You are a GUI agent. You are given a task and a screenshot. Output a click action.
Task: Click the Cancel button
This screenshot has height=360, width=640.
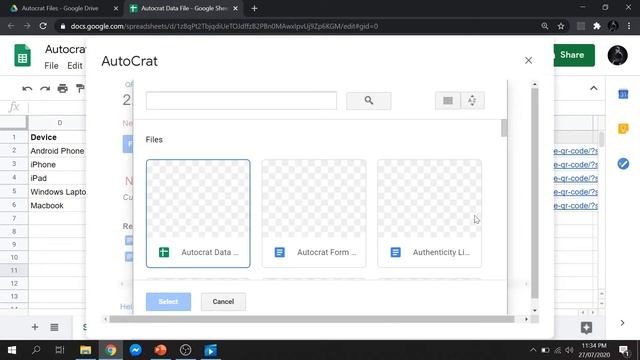(223, 302)
